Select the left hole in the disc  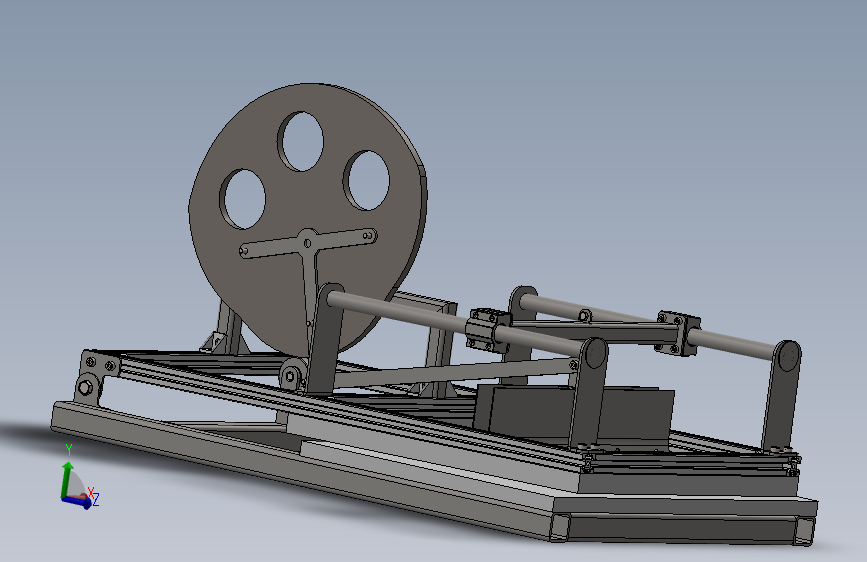(x=243, y=199)
